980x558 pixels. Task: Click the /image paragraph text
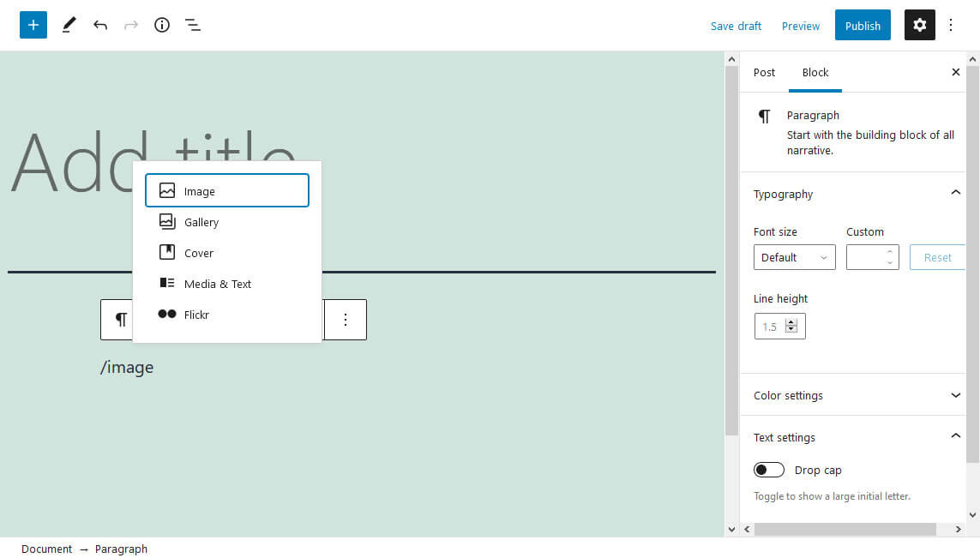127,368
